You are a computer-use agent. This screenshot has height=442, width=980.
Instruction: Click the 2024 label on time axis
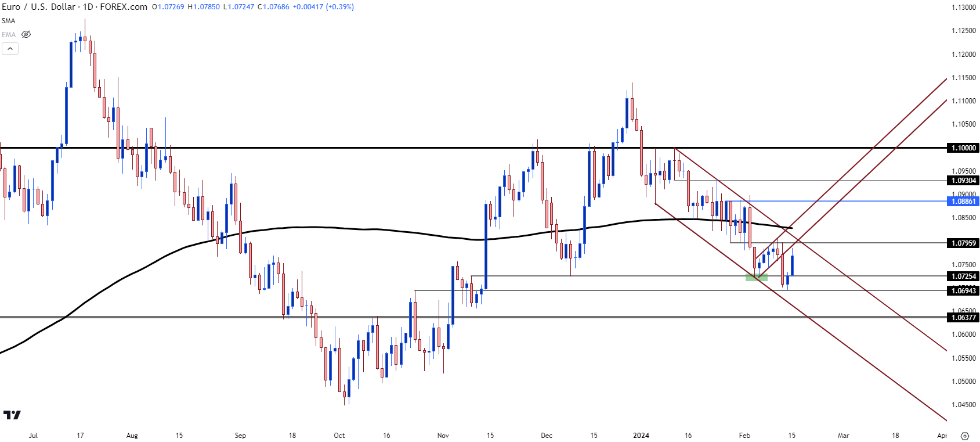[x=641, y=436]
